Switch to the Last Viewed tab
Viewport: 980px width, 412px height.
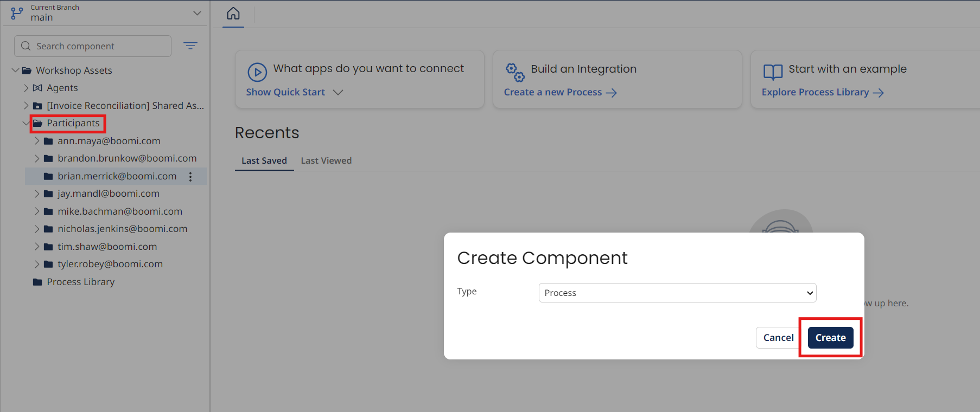tap(326, 160)
